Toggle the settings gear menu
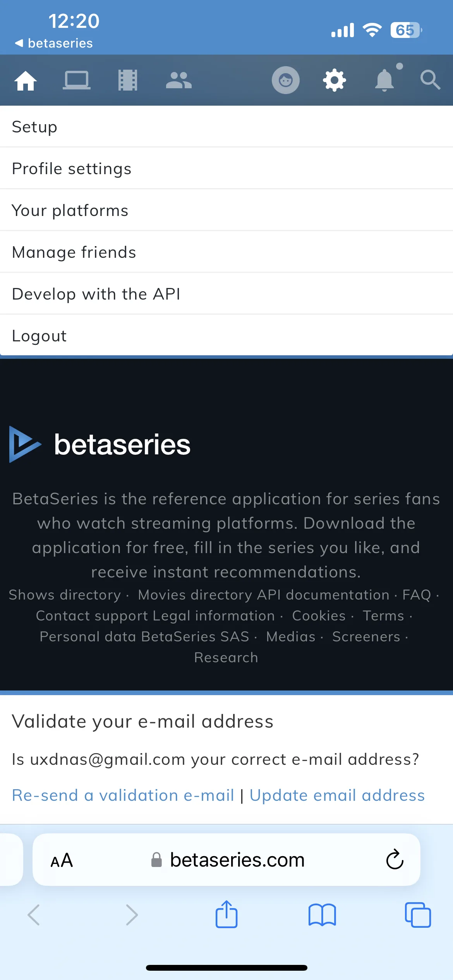The height and width of the screenshot is (980, 453). click(x=335, y=81)
